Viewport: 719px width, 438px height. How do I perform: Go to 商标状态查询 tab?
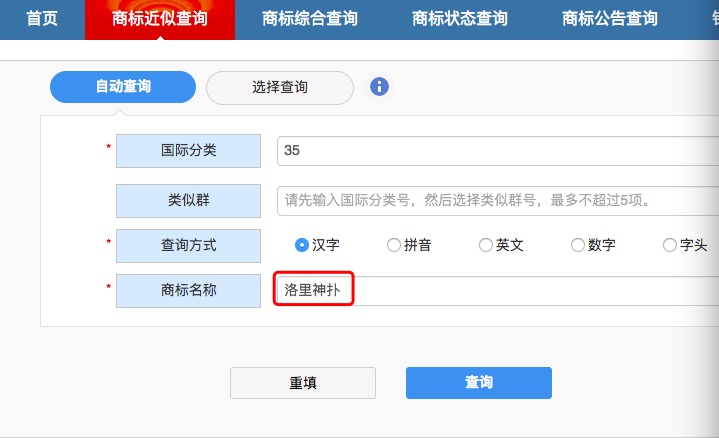click(459, 19)
